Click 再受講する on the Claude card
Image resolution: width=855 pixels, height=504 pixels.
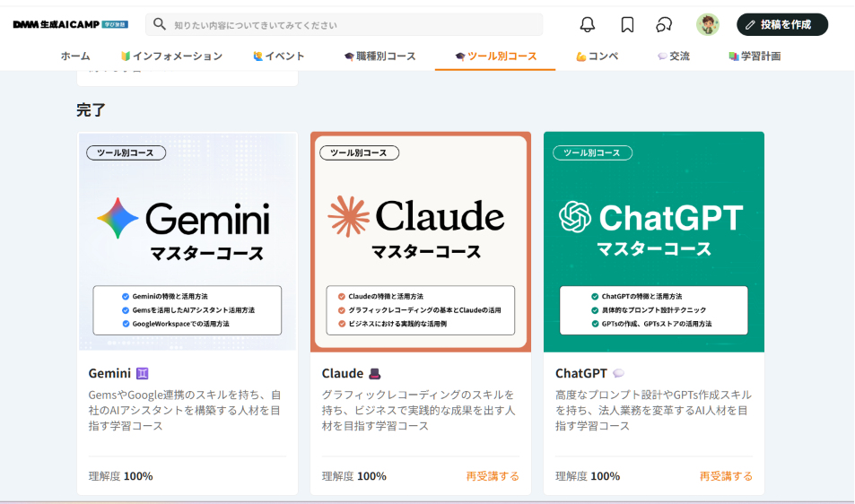(x=493, y=476)
